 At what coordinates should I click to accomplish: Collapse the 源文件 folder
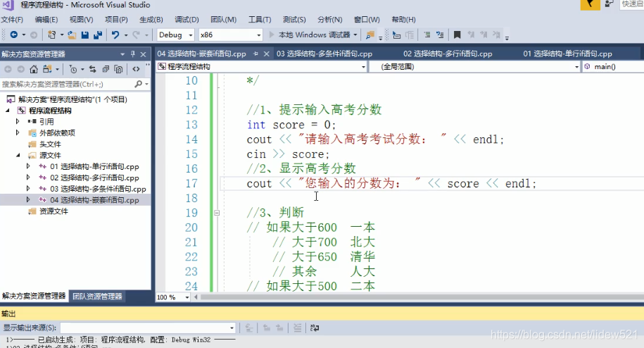point(18,155)
